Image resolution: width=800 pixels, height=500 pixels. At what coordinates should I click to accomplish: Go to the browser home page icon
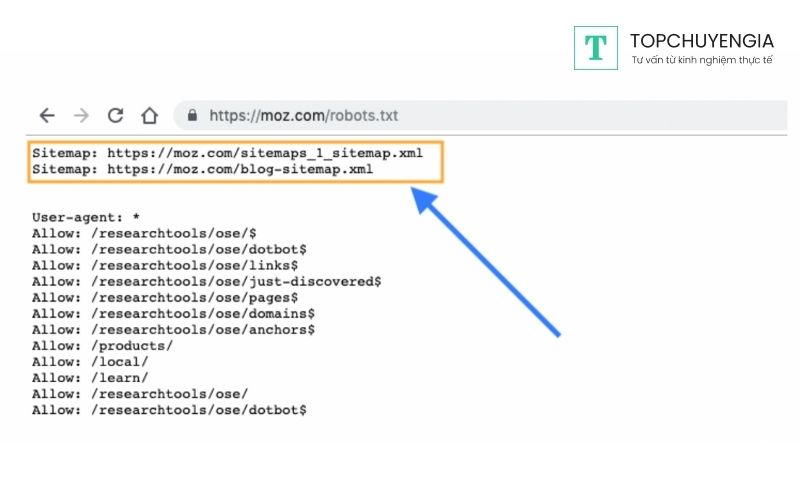click(x=149, y=115)
